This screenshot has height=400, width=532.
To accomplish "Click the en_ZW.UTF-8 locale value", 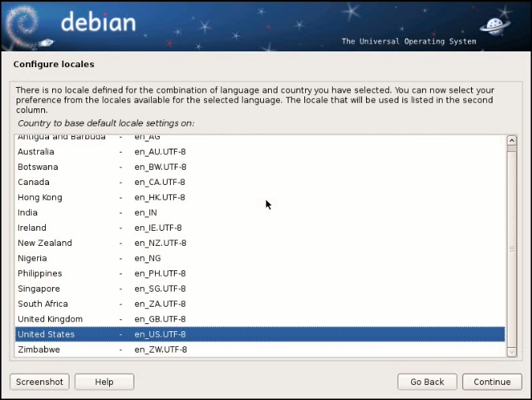I will pyautogui.click(x=160, y=349).
